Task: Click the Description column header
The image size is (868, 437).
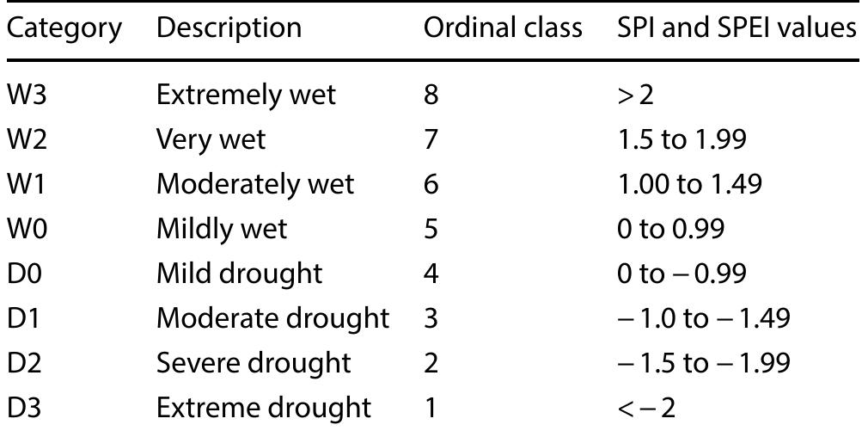Action: click(229, 28)
